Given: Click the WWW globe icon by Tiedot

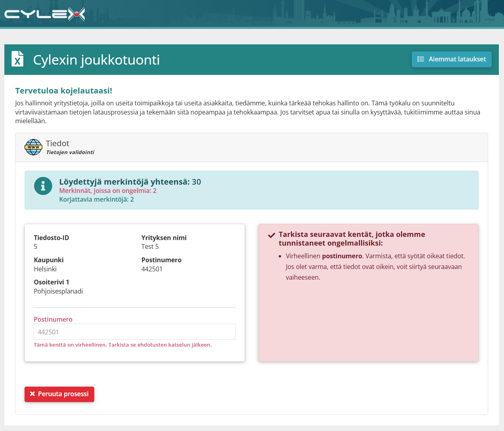Looking at the screenshot, I should pyautogui.click(x=33, y=147).
